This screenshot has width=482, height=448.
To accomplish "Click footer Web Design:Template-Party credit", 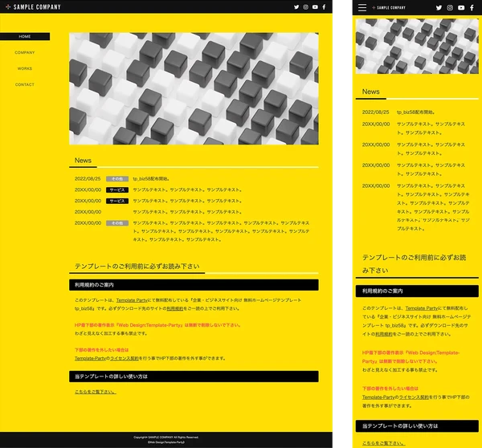I will (x=166, y=442).
